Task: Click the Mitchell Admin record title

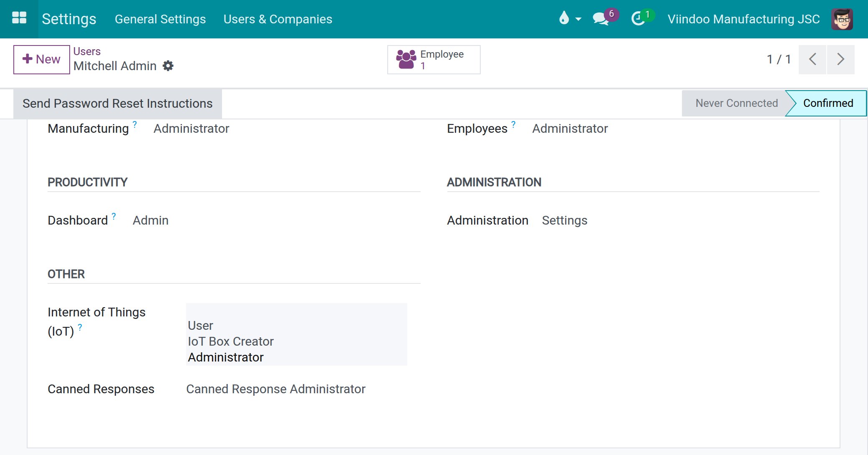Action: pos(115,66)
